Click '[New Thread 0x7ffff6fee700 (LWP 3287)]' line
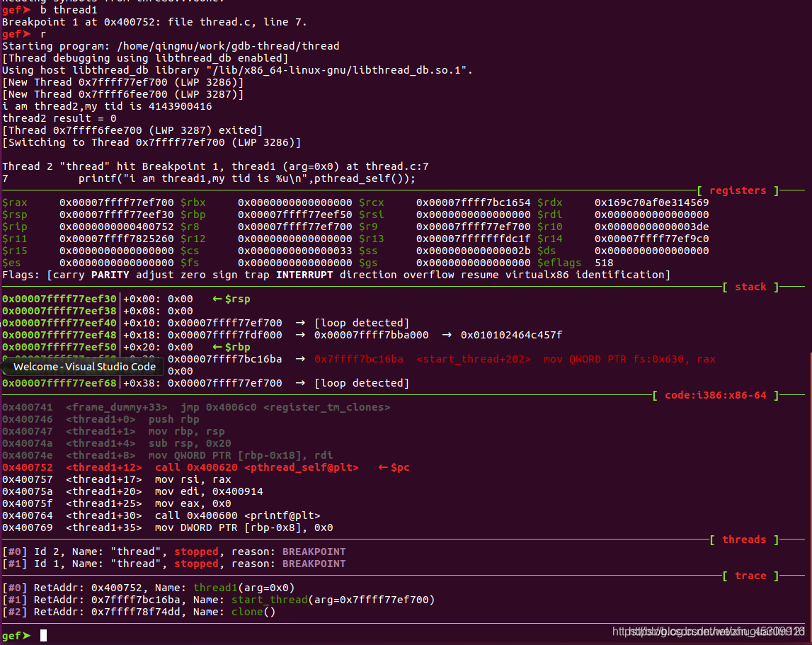Viewport: 812px width, 645px height. pos(122,94)
